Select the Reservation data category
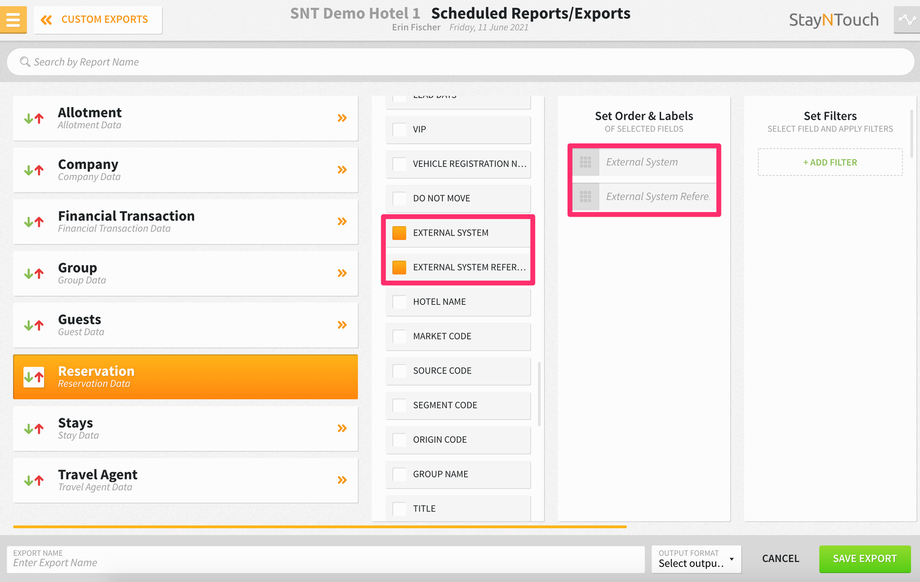Screen dimensions: 920x582 click(185, 377)
